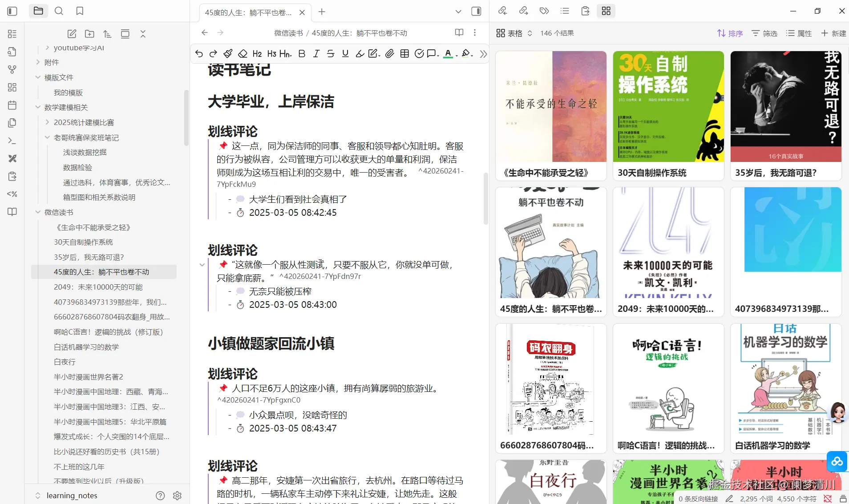Collapse the 微信读书 folder
The height and width of the screenshot is (504, 849).
pyautogui.click(x=38, y=212)
